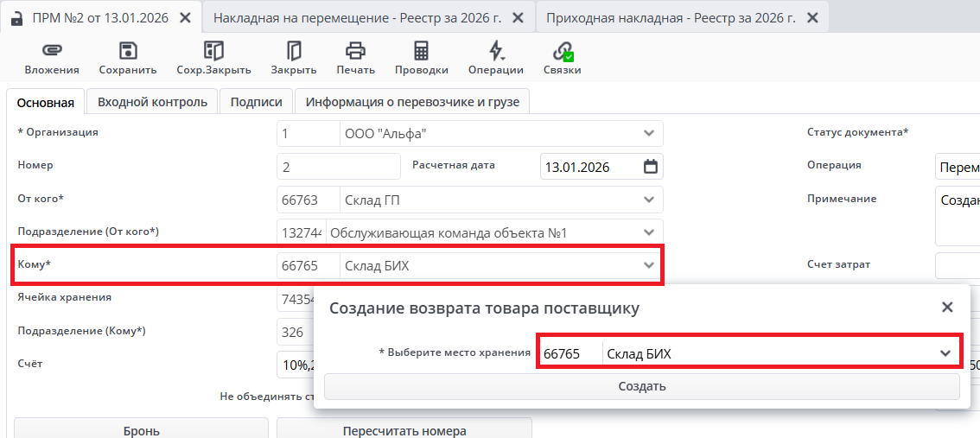Image resolution: width=980 pixels, height=438 pixels.
Task: Open Информация о перевозчике и грузе tab
Action: pos(412,102)
